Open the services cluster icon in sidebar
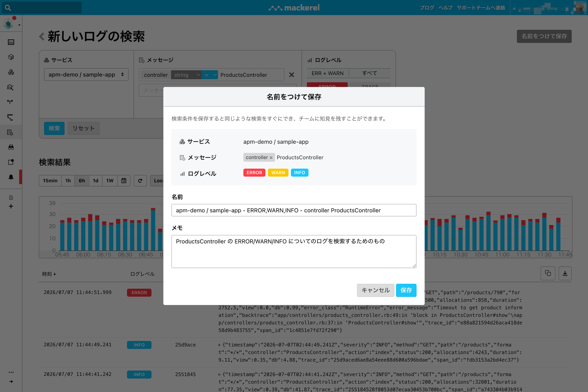588x392 pixels. [11, 72]
